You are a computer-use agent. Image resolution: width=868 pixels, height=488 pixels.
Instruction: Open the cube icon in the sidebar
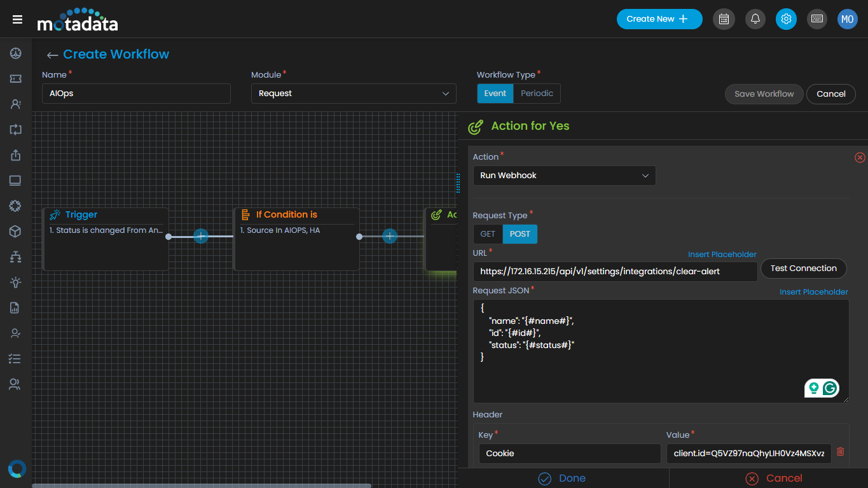(15, 232)
